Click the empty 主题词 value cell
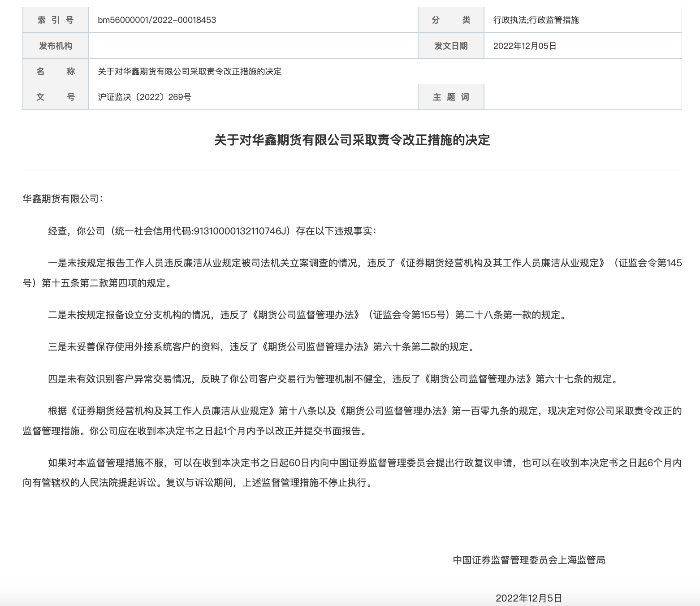Screen dimensions: 700x606 (x=583, y=97)
